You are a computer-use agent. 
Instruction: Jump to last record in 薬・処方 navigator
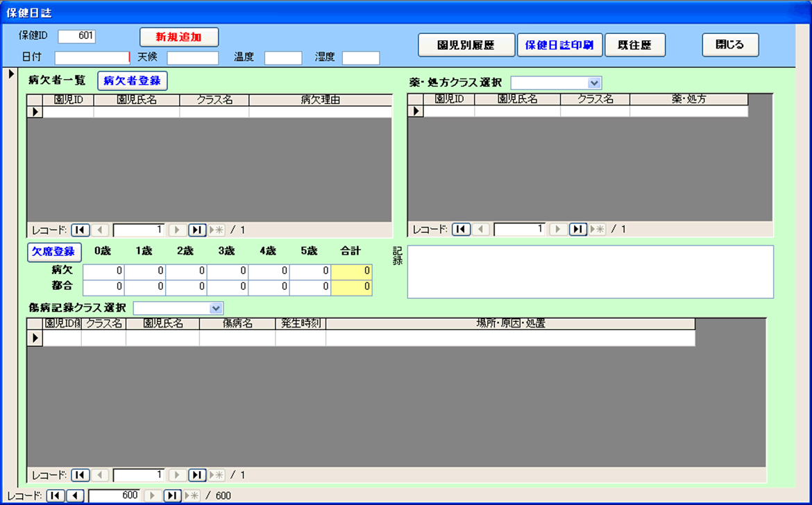[578, 229]
